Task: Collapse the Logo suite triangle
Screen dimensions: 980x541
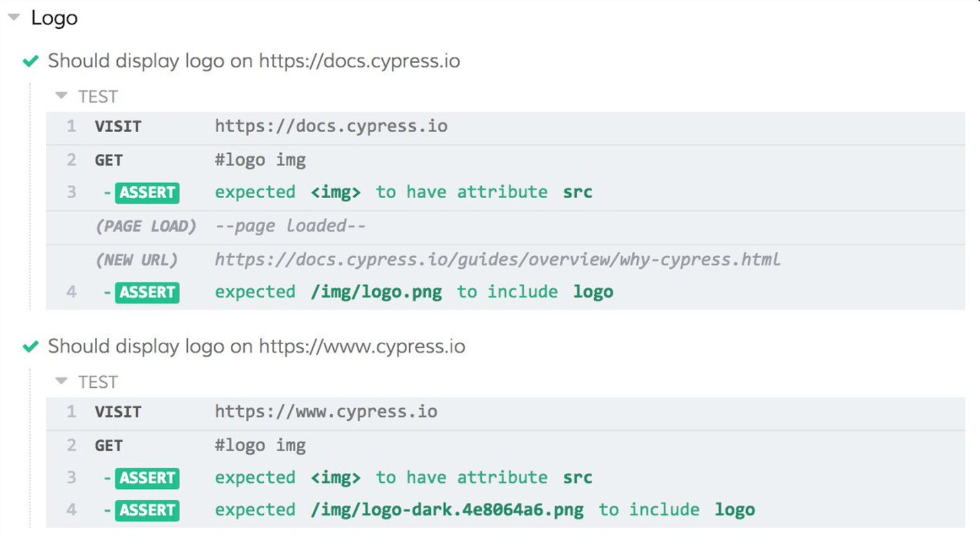Action: click(14, 17)
